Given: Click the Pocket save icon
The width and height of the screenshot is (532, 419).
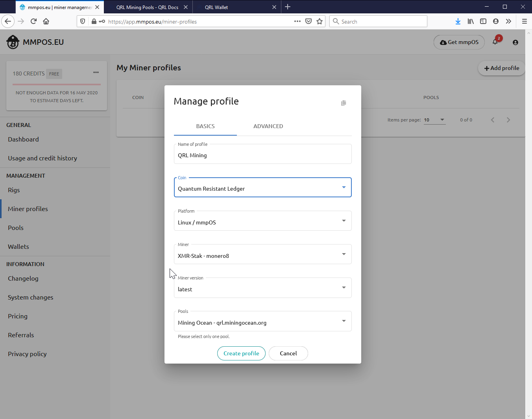Looking at the screenshot, I should click(x=308, y=21).
